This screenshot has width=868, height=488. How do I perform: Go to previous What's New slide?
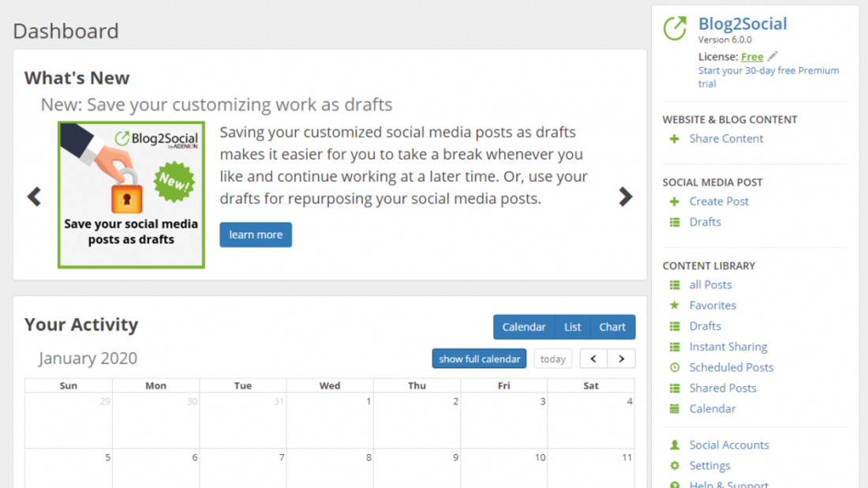(34, 197)
